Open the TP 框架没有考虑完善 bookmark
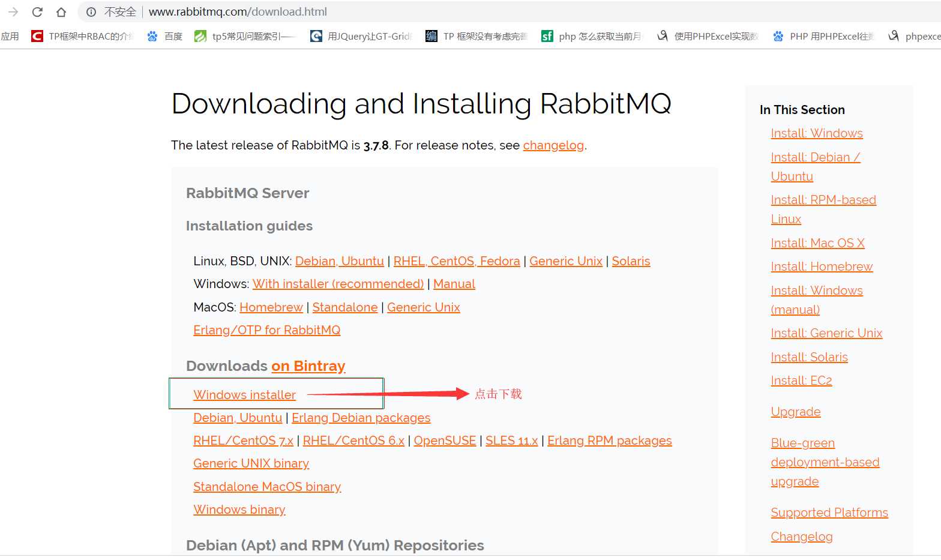This screenshot has width=941, height=560. click(x=477, y=37)
